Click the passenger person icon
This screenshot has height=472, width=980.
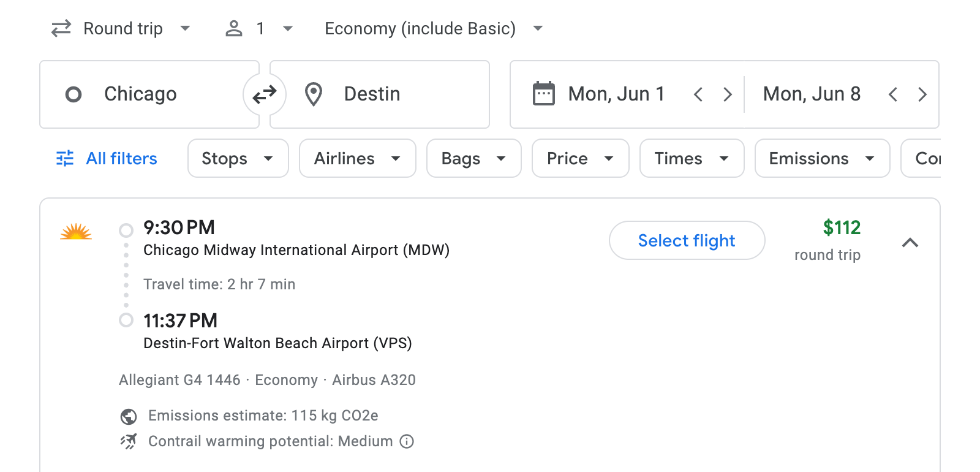[233, 28]
